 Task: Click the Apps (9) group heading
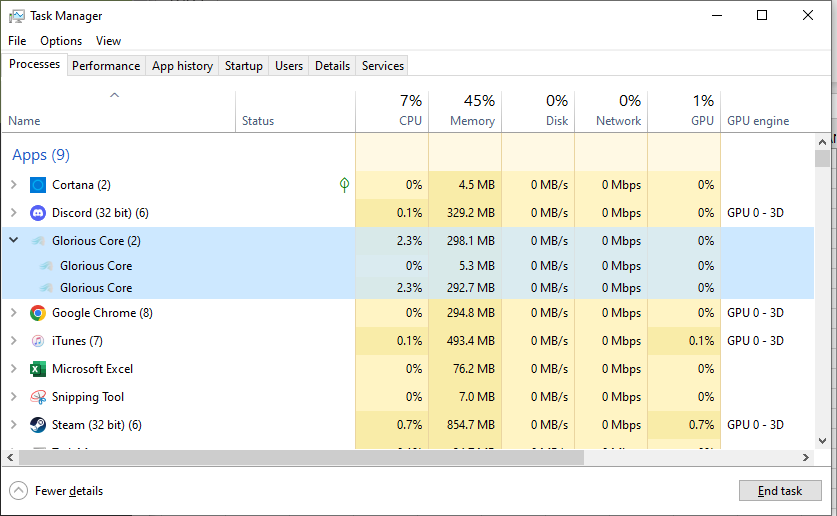[41, 155]
